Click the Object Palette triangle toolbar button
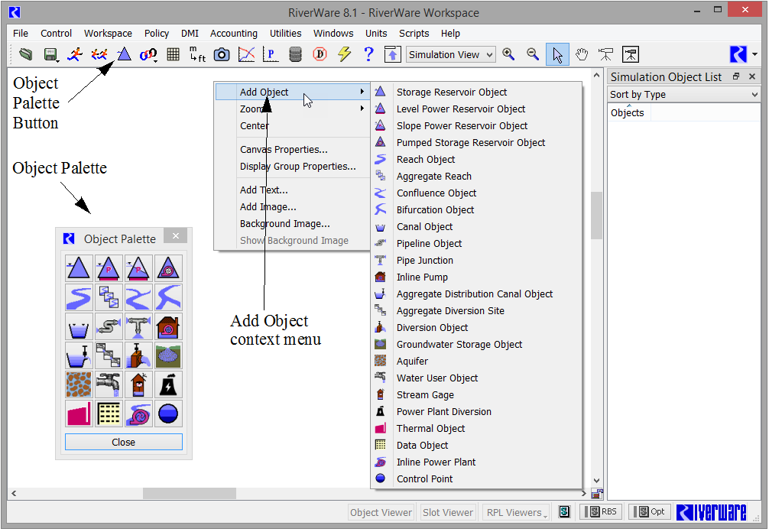The width and height of the screenshot is (769, 532). [124, 54]
